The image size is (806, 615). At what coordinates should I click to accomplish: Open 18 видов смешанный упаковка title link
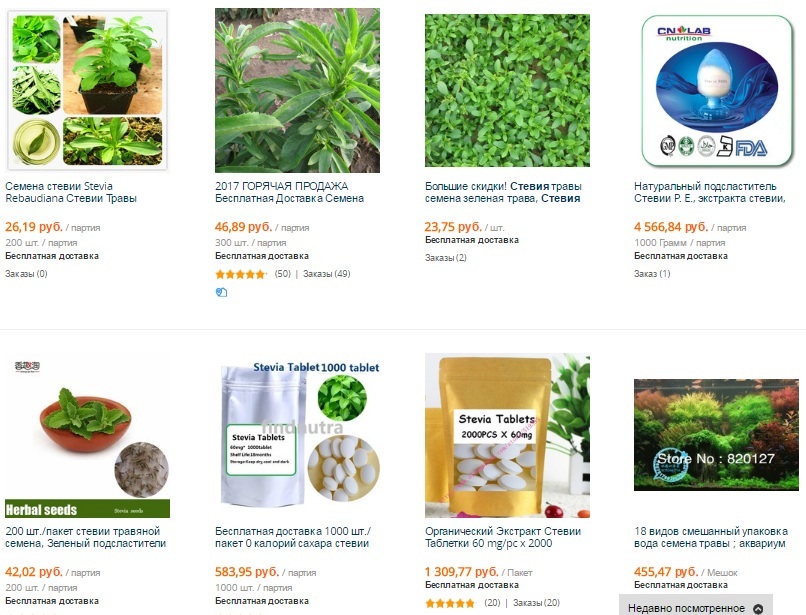[711, 537]
